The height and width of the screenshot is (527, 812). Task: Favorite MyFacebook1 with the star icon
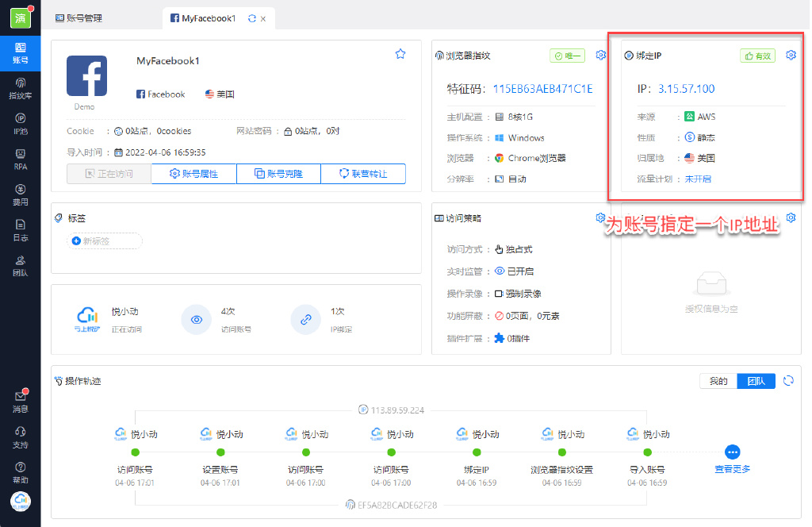click(x=400, y=54)
